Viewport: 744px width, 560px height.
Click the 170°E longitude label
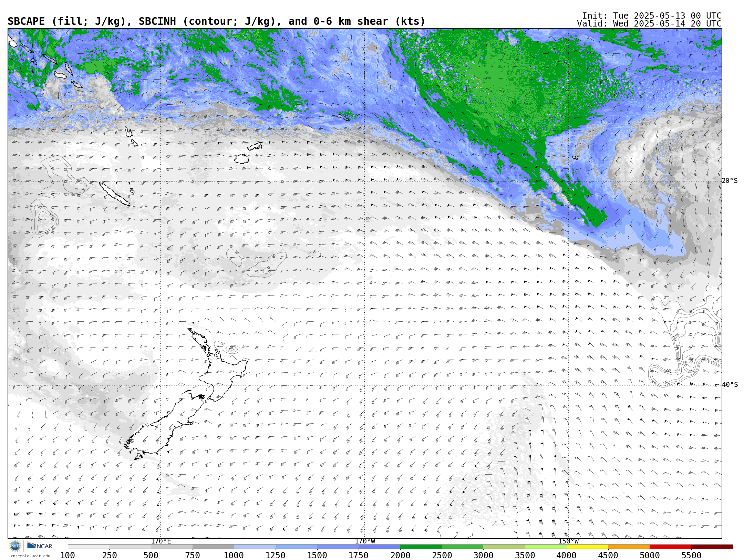point(161,541)
